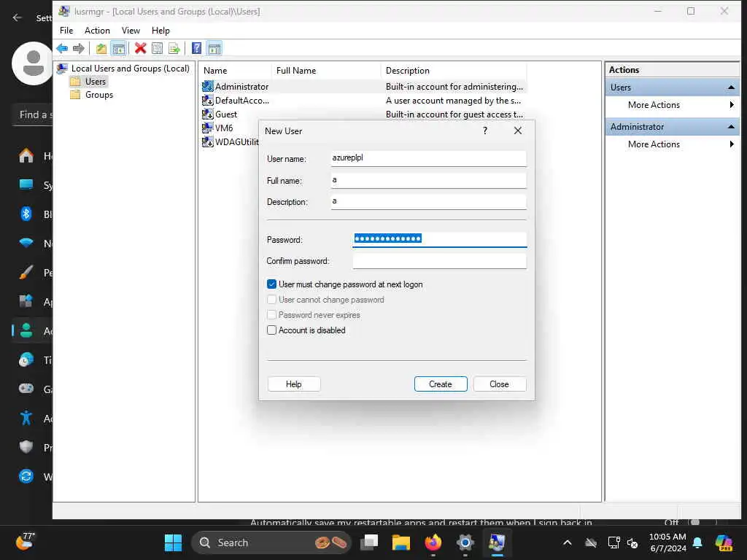This screenshot has width=747, height=560.
Task: Open the Properties toolbar icon
Action: point(158,48)
